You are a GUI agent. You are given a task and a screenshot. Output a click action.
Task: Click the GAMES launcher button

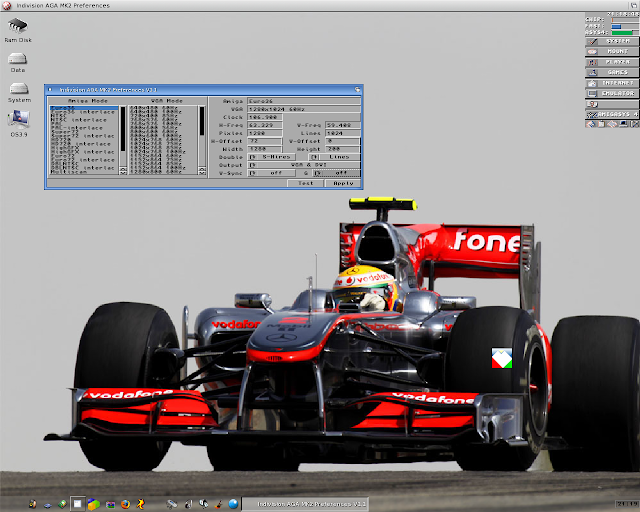(612, 72)
